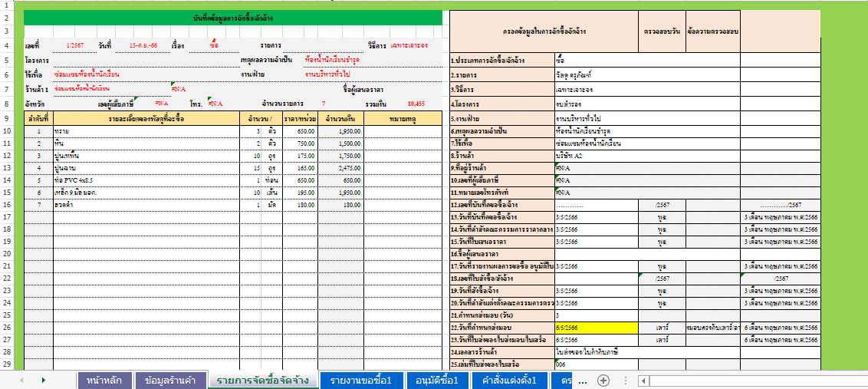Select the row 9 header
This screenshot has width=868, height=389.
tap(7, 118)
